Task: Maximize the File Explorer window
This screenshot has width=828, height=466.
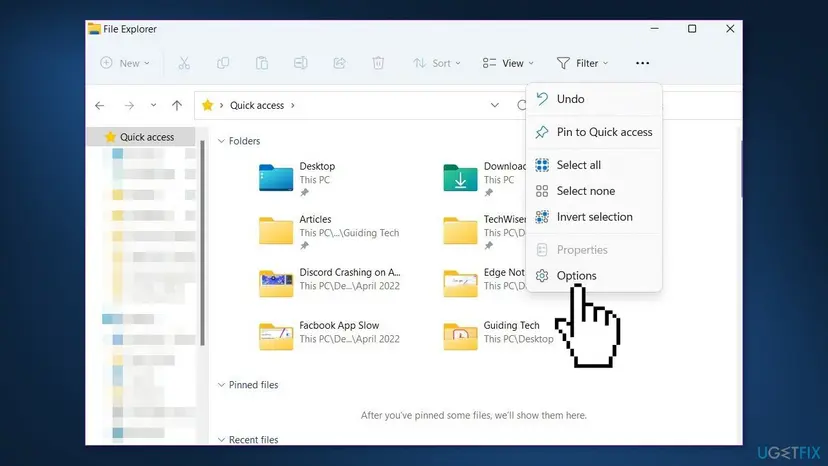Action: click(692, 29)
